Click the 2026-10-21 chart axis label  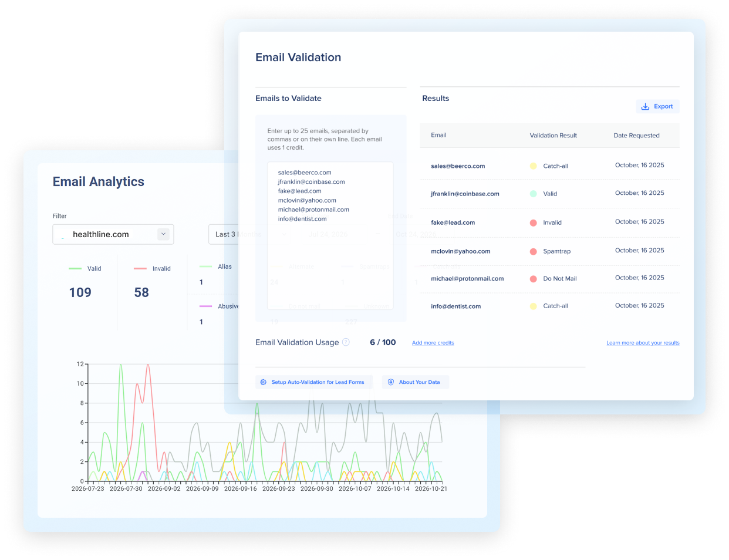coord(431,488)
